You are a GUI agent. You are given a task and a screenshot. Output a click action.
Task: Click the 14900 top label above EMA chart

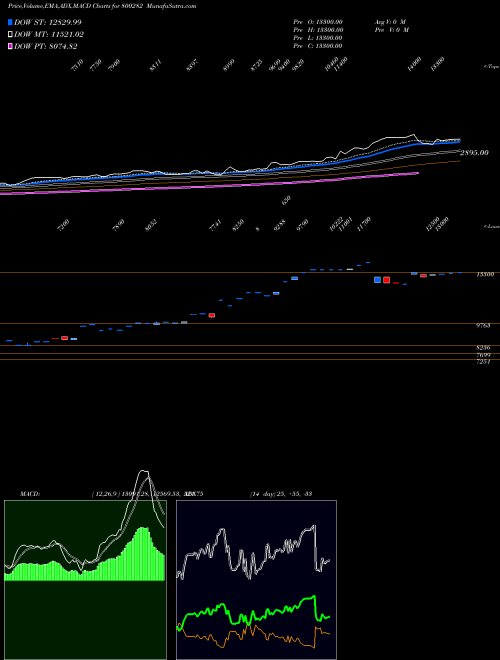[415, 64]
